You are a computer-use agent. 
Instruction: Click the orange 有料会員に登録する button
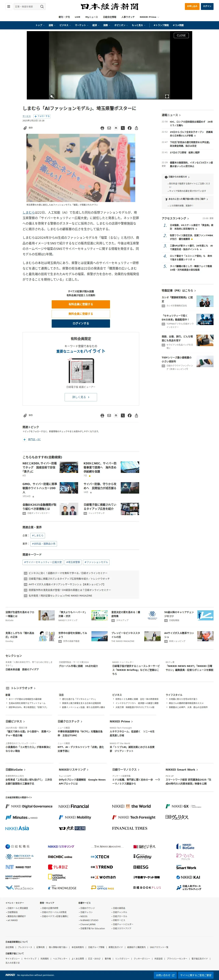pyautogui.click(x=81, y=304)
